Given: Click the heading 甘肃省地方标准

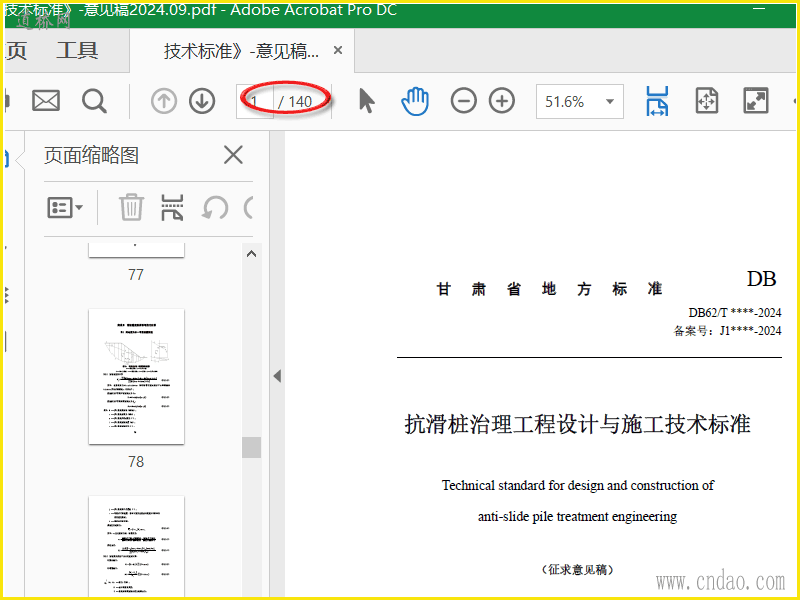Looking at the screenshot, I should (549, 289).
